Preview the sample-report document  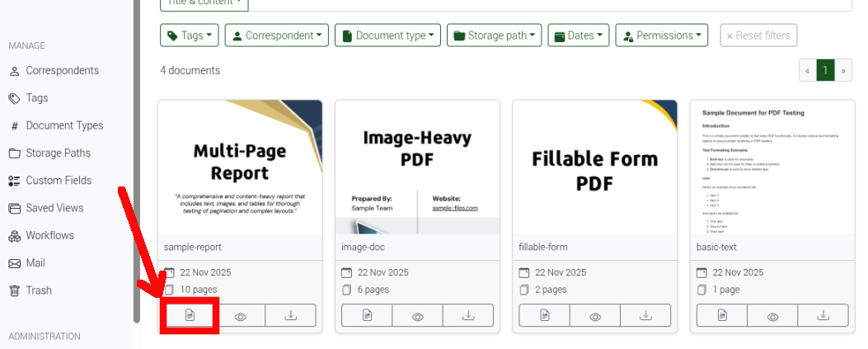[240, 315]
